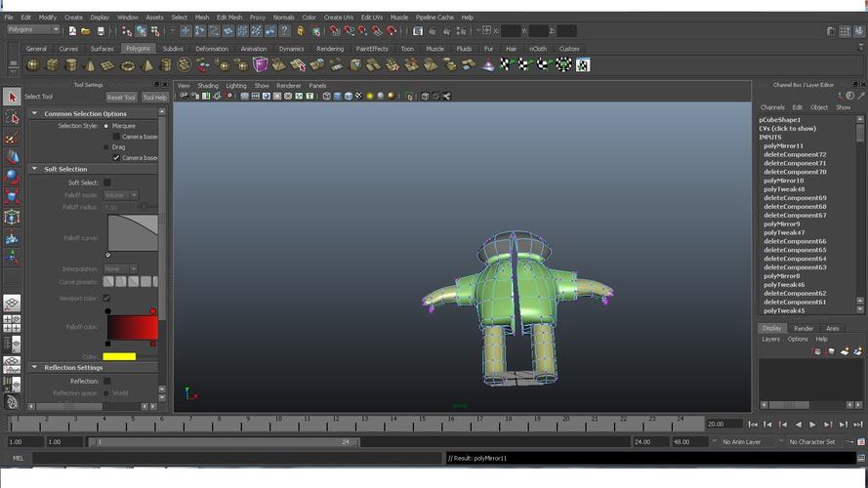Click the yellow Color swatch

coord(119,356)
